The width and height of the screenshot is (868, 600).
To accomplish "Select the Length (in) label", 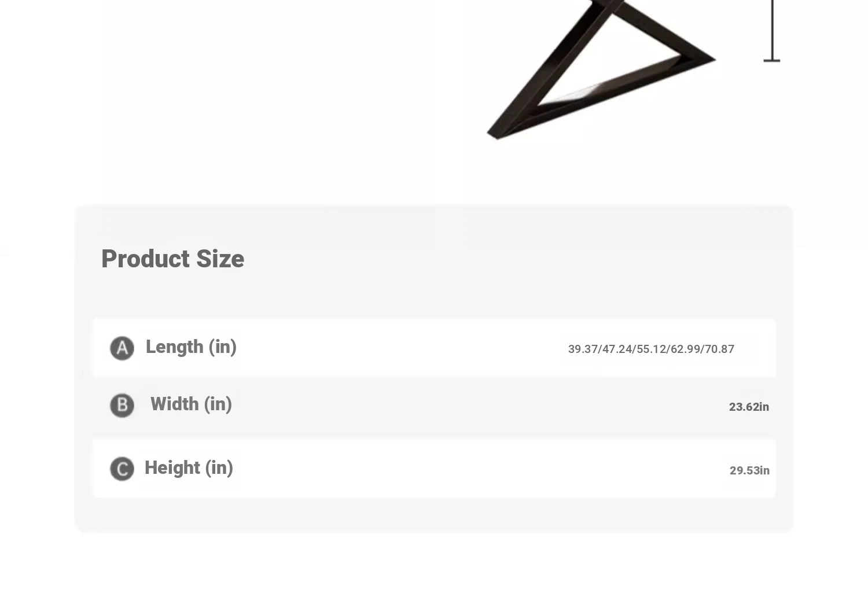I will pyautogui.click(x=191, y=347).
